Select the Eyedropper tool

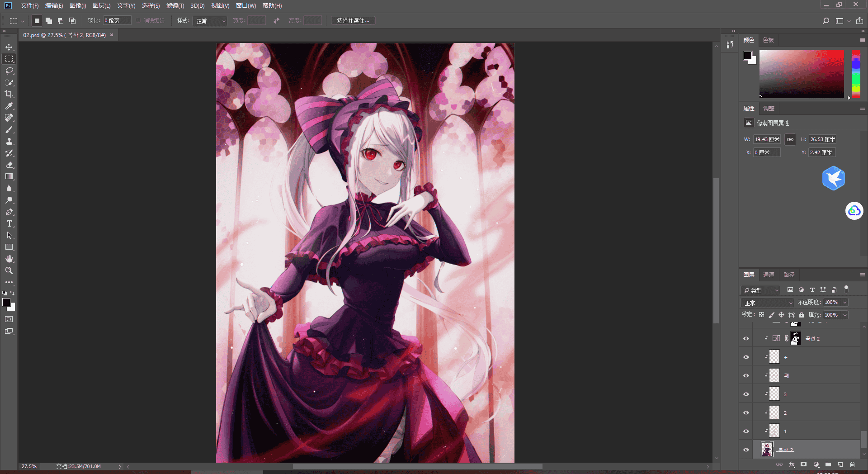9,106
